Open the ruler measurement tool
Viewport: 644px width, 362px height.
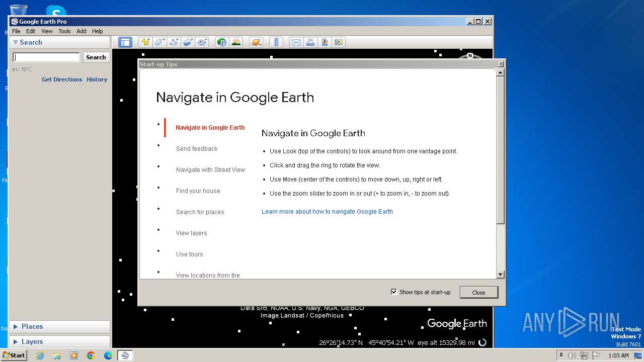[x=276, y=42]
